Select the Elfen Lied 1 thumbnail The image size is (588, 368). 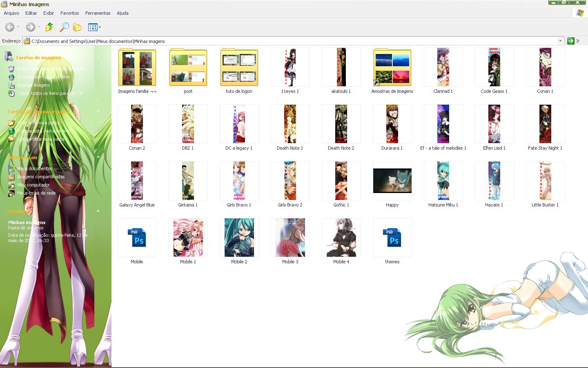tap(494, 124)
